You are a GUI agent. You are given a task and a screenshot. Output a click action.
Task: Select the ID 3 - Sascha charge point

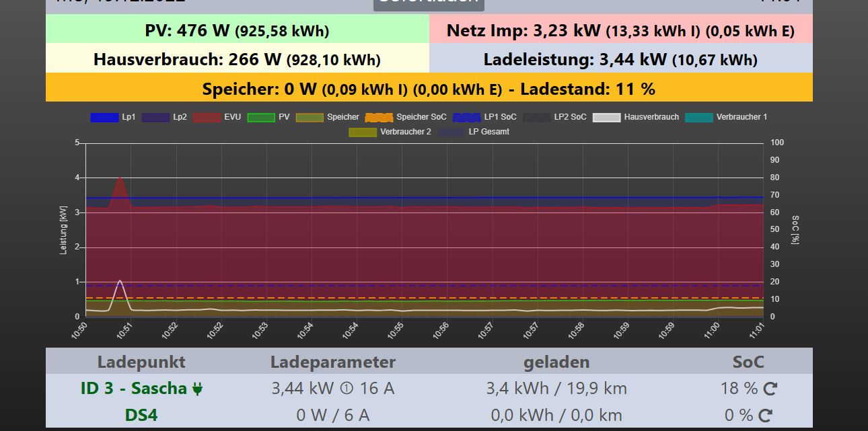coord(133,389)
